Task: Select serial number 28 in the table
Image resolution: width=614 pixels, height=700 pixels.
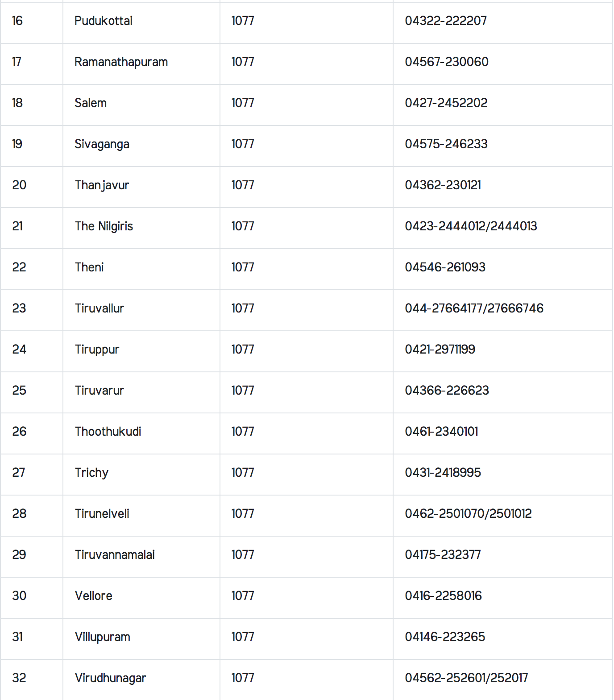Action: (19, 514)
